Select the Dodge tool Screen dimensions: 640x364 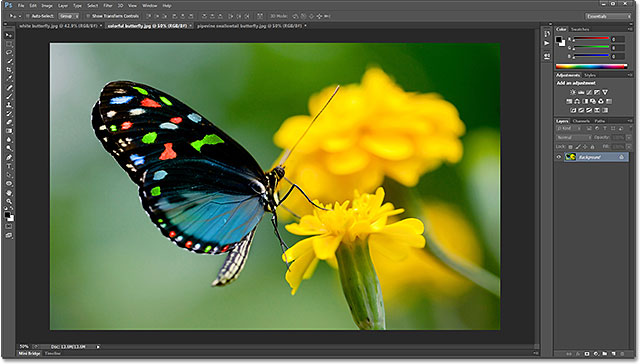coord(9,149)
